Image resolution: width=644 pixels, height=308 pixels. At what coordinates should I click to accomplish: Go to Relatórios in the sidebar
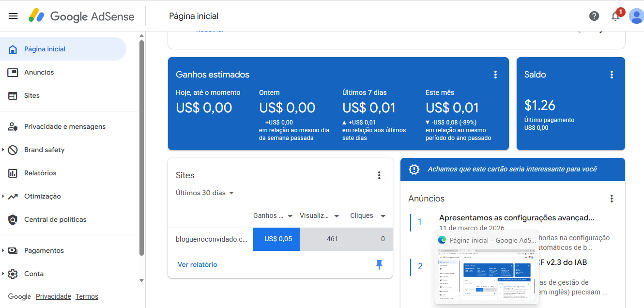click(40, 173)
